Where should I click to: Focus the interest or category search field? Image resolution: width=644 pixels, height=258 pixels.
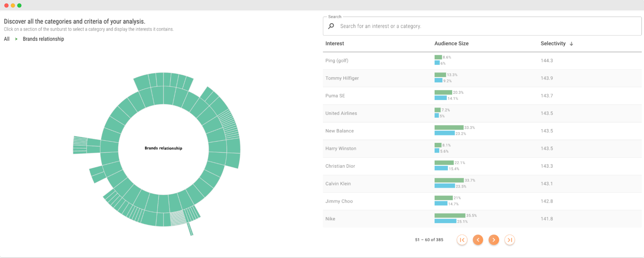coord(482,26)
